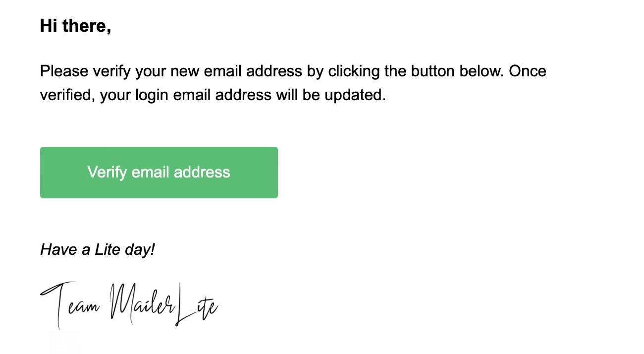
Task: Click the word "verified," starting the second line
Action: [67, 95]
